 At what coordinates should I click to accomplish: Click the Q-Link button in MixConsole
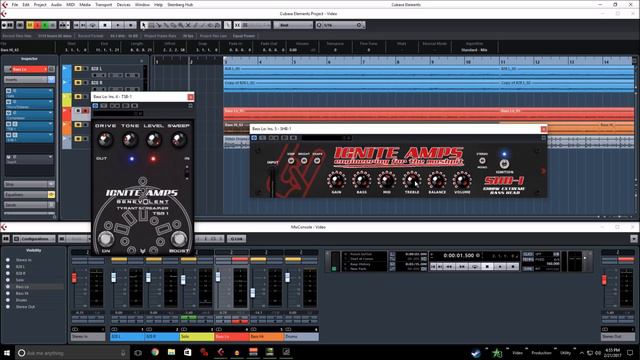tap(237, 238)
